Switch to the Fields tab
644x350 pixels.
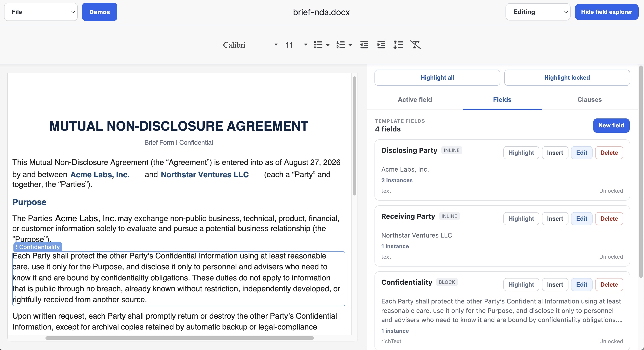tap(502, 99)
